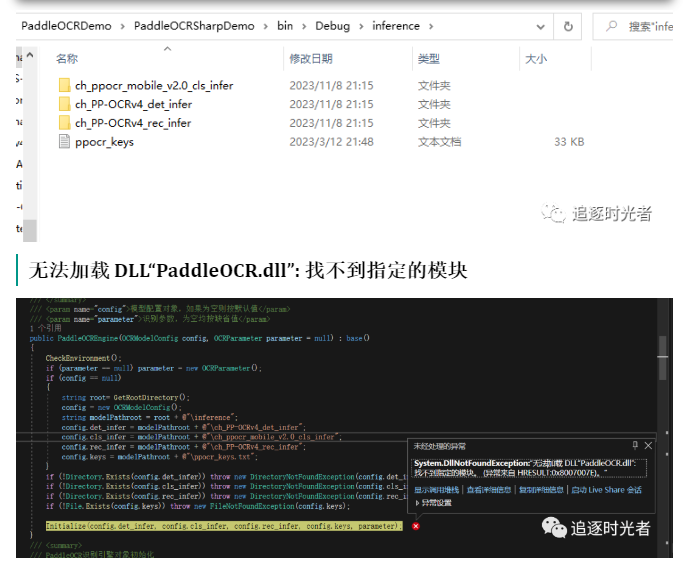Image resolution: width=686 pixels, height=564 pixels.
Task: Select the ppocr_keys file name
Action: click(x=104, y=142)
